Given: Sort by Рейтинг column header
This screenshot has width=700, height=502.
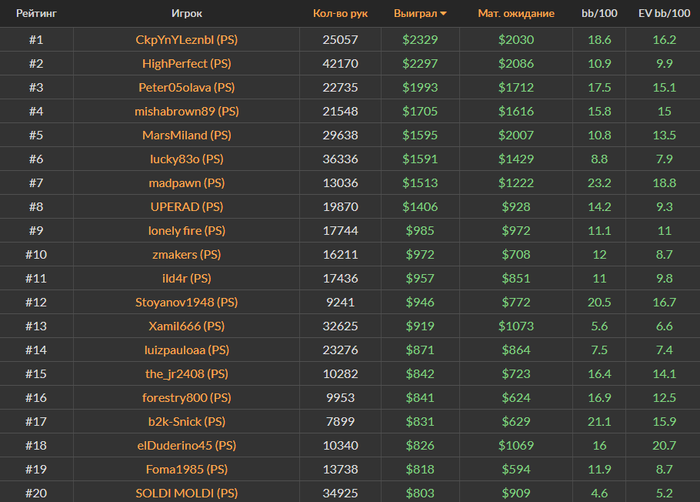Looking at the screenshot, I should pyautogui.click(x=36, y=13).
